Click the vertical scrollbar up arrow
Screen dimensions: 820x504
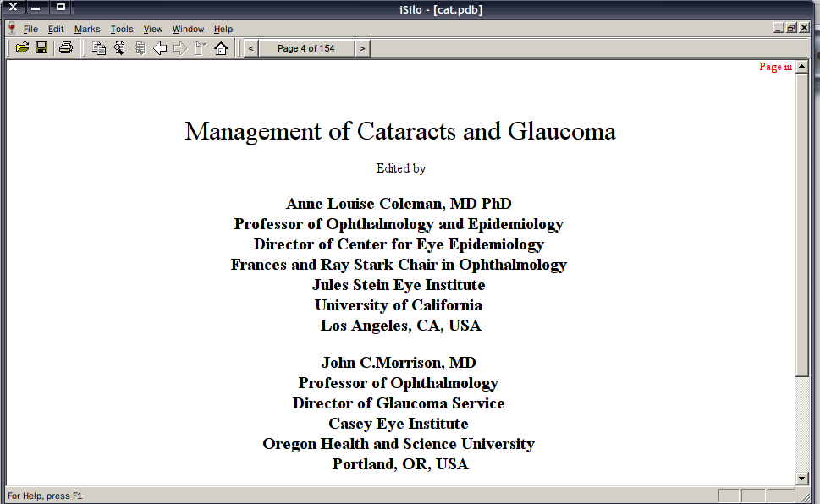point(802,67)
